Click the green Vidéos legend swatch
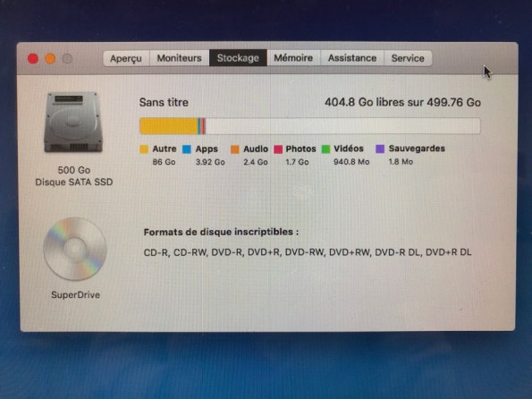The height and width of the screenshot is (399, 532). [x=325, y=149]
